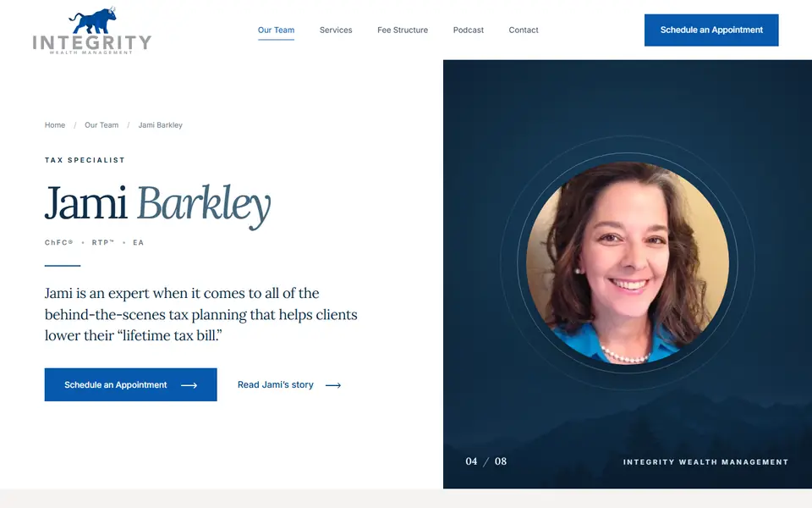Click the header Schedule an Appointment button
Viewport: 812px width, 508px height.
(x=711, y=30)
